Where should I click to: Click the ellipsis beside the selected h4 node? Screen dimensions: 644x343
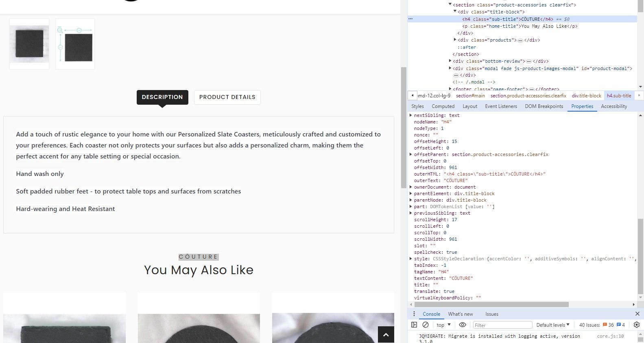410,19
